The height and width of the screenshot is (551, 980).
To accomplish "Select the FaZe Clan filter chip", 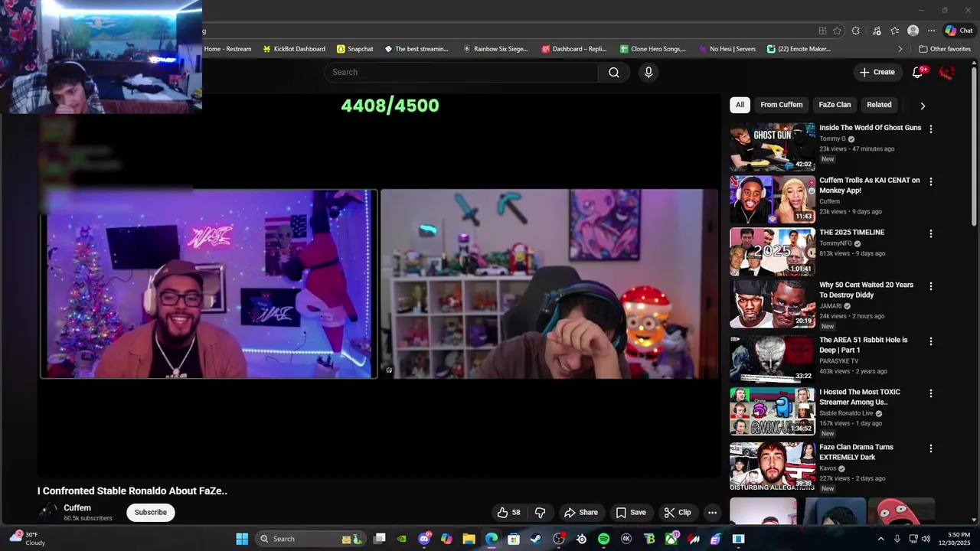I will pos(835,105).
